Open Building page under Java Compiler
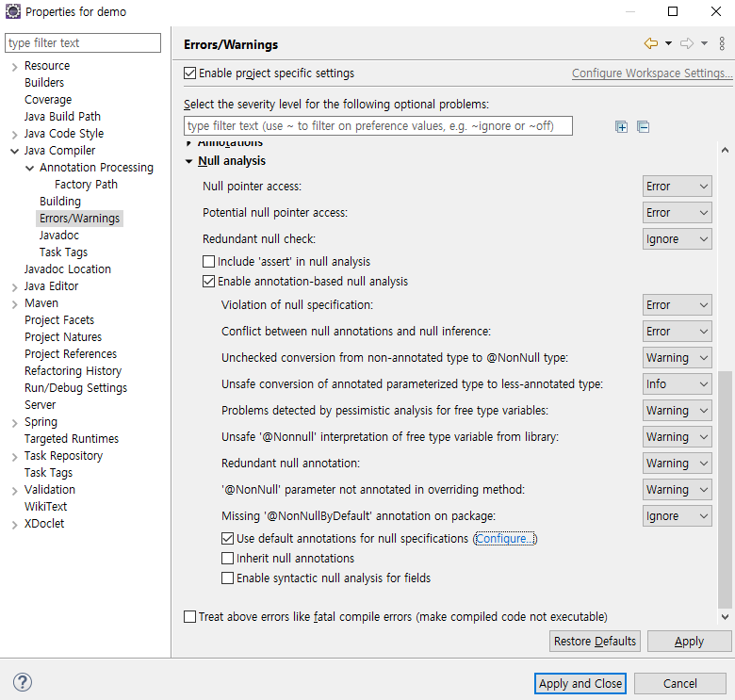Screen dimensions: 735x700 (60, 201)
